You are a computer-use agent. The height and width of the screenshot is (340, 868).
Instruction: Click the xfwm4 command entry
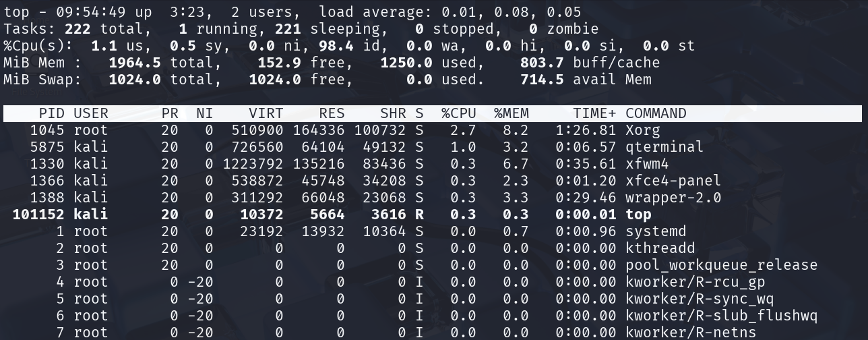[x=647, y=164]
